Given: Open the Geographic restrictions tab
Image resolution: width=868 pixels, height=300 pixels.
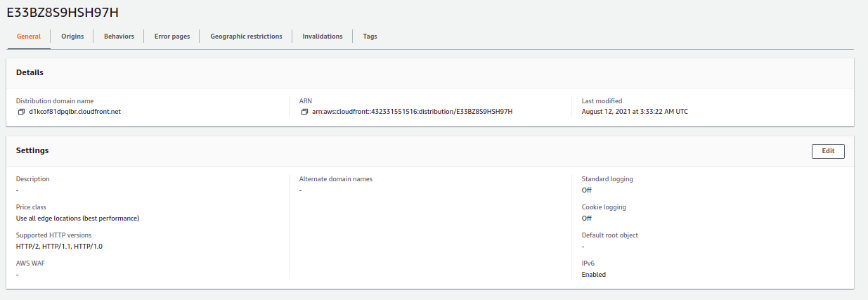Looking at the screenshot, I should pos(246,37).
